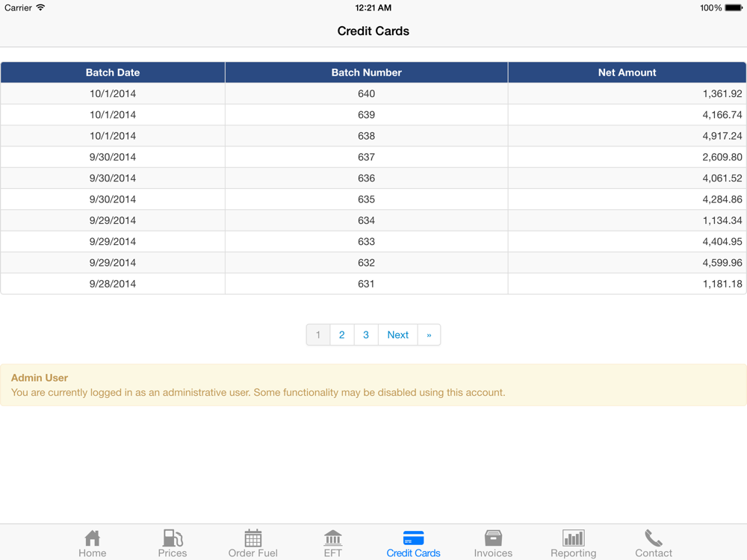The width and height of the screenshot is (747, 560).
Task: Click batch date for batch 640 row
Action: coord(113,94)
